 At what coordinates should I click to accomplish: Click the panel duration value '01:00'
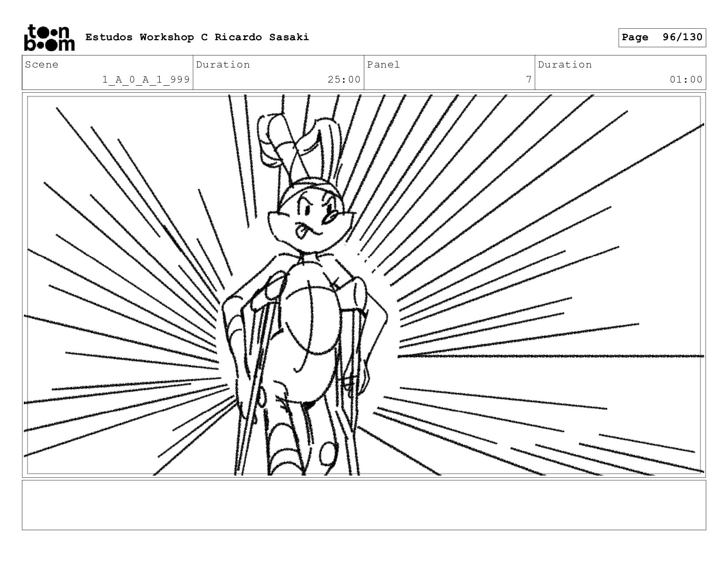coord(686,79)
